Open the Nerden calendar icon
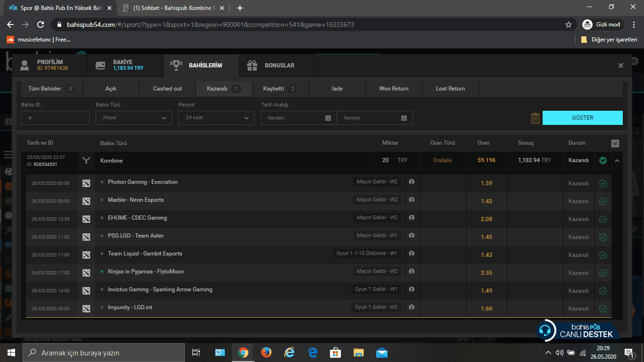 point(328,118)
